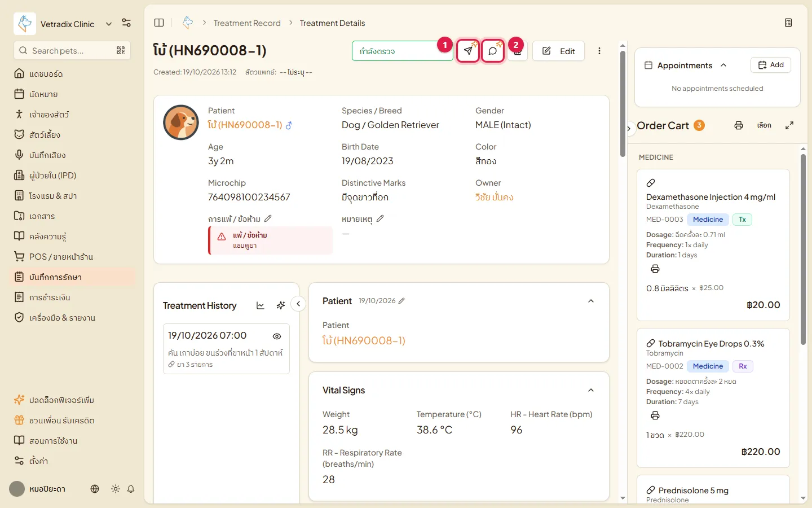This screenshot has width=812, height=508.
Task: Collapse the Order Cart side panel arrow
Action: (x=629, y=129)
